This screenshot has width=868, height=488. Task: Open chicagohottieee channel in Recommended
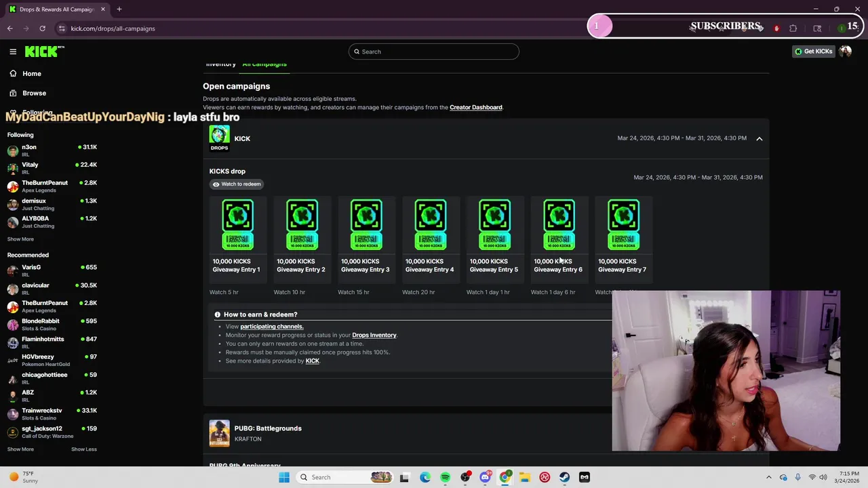point(52,378)
